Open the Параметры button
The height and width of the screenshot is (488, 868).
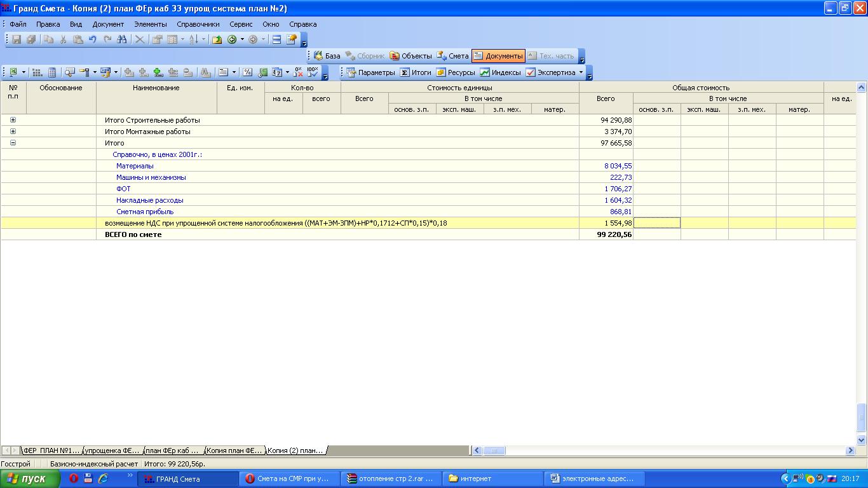tap(370, 72)
